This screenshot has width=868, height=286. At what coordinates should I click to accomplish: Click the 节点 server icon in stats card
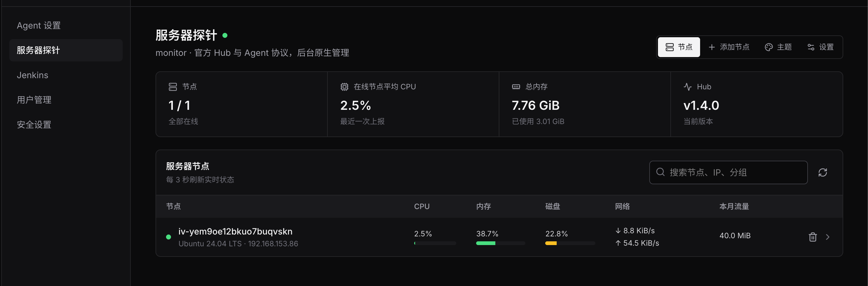[x=173, y=87]
